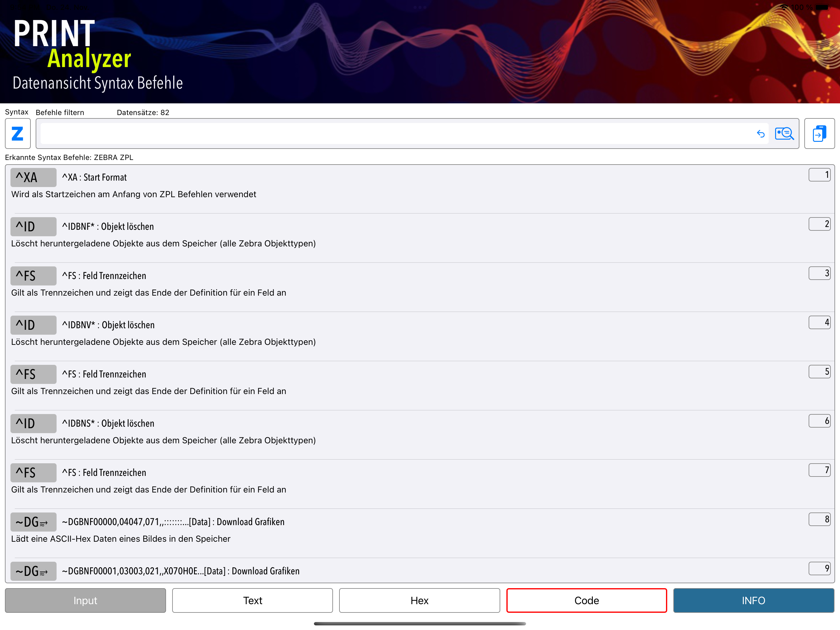Switch to the Text tab
The height and width of the screenshot is (630, 840).
pyautogui.click(x=252, y=600)
